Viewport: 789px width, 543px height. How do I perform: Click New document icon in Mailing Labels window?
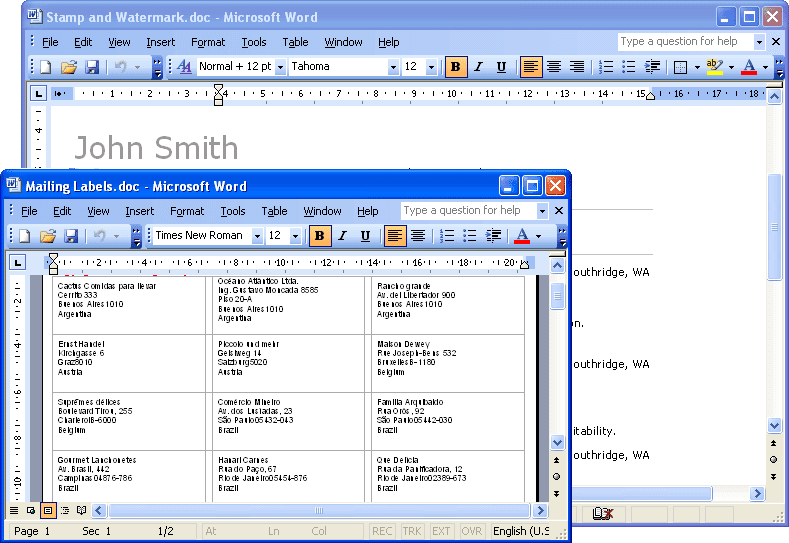click(25, 236)
